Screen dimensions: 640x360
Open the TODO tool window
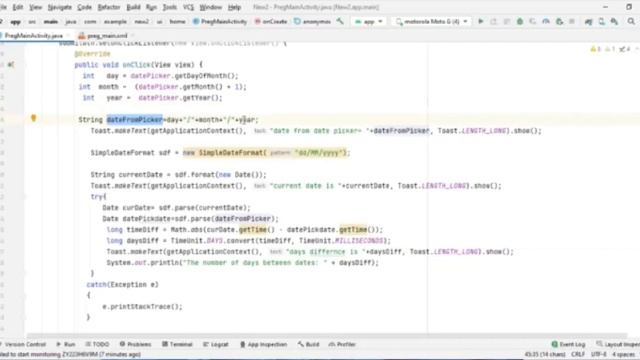pos(98,344)
